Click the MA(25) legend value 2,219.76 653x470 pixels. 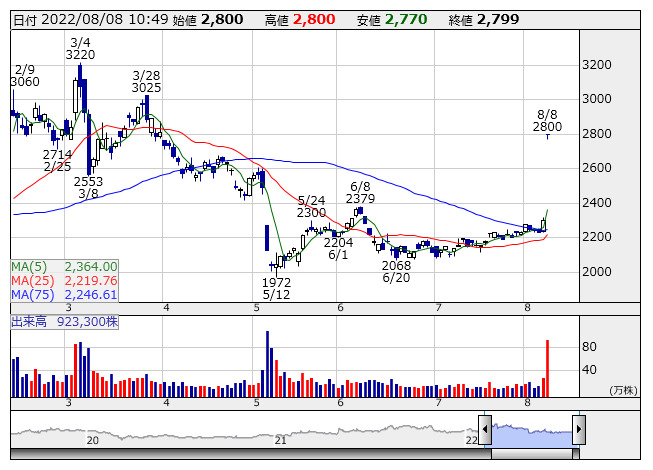[x=91, y=281]
